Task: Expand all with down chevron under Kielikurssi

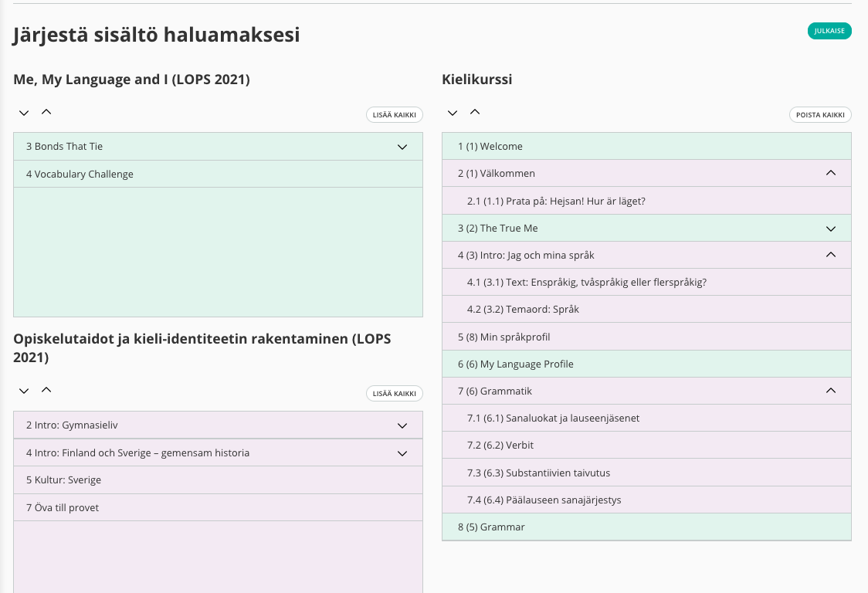Action: [453, 114]
